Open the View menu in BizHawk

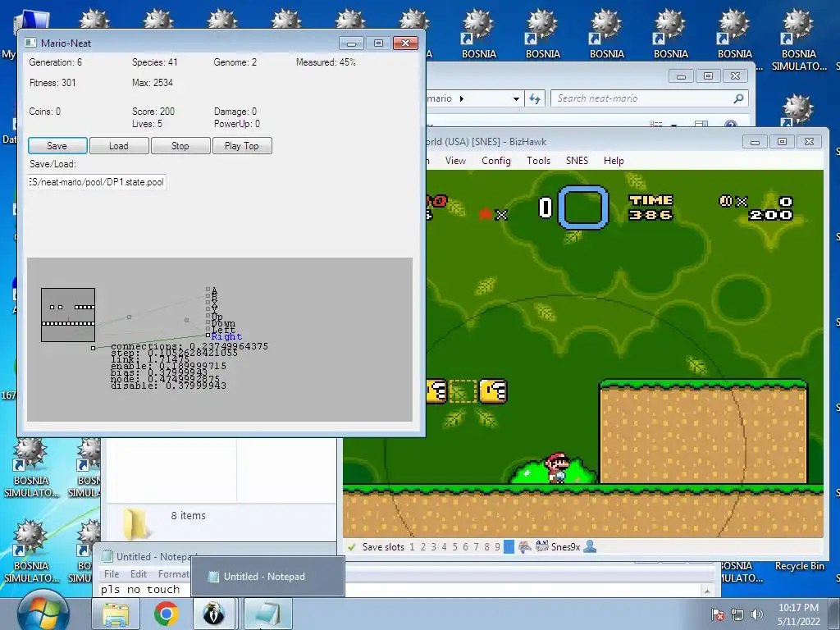point(455,161)
